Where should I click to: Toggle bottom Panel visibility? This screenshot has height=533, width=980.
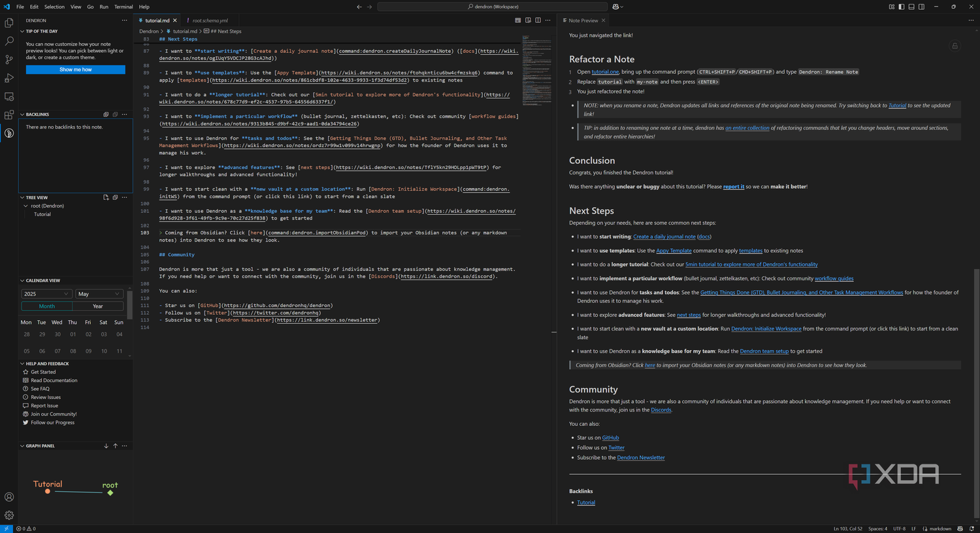click(911, 7)
